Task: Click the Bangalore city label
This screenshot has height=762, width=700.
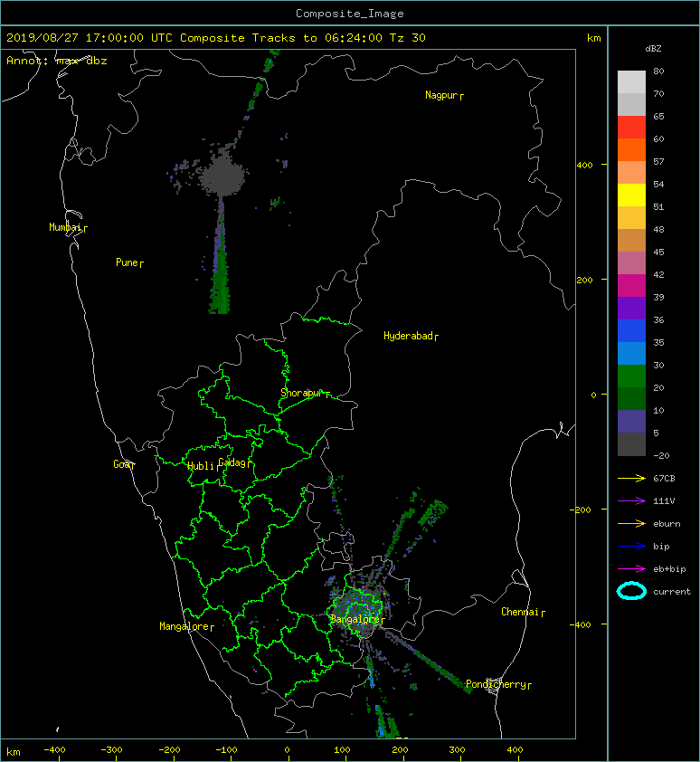Action: (x=355, y=619)
